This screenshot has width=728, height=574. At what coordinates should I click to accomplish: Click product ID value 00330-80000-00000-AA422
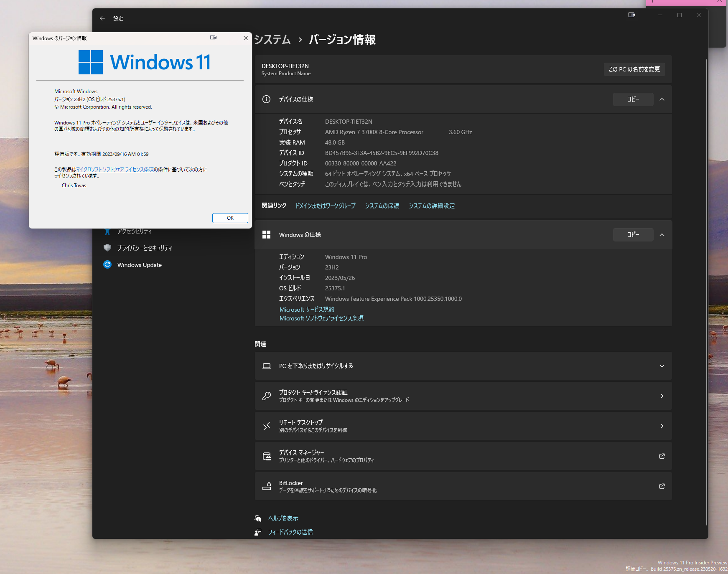coord(361,163)
